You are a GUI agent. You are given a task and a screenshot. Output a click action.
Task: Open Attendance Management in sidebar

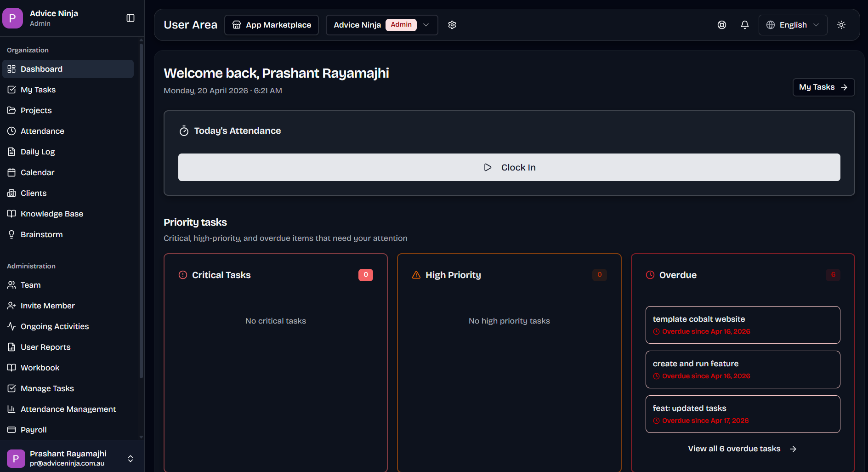tap(68, 409)
